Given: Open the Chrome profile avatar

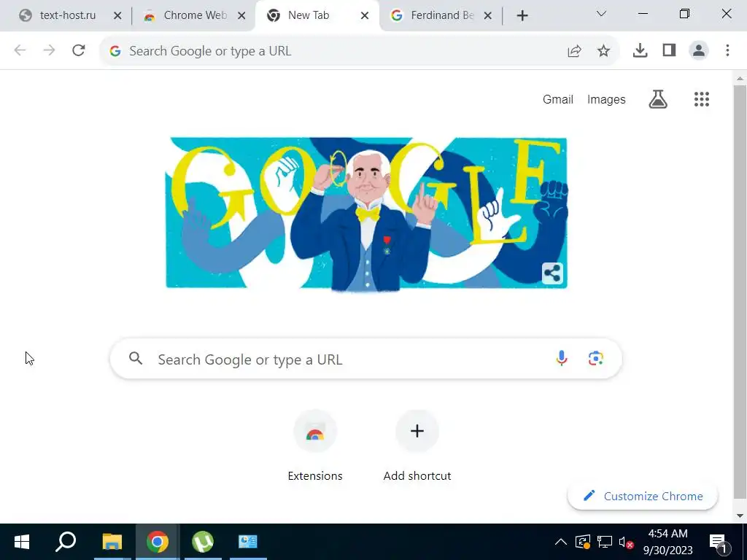Looking at the screenshot, I should tap(698, 50).
